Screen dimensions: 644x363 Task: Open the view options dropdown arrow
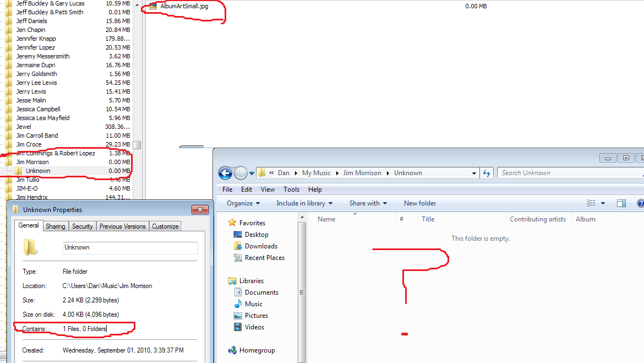click(603, 203)
